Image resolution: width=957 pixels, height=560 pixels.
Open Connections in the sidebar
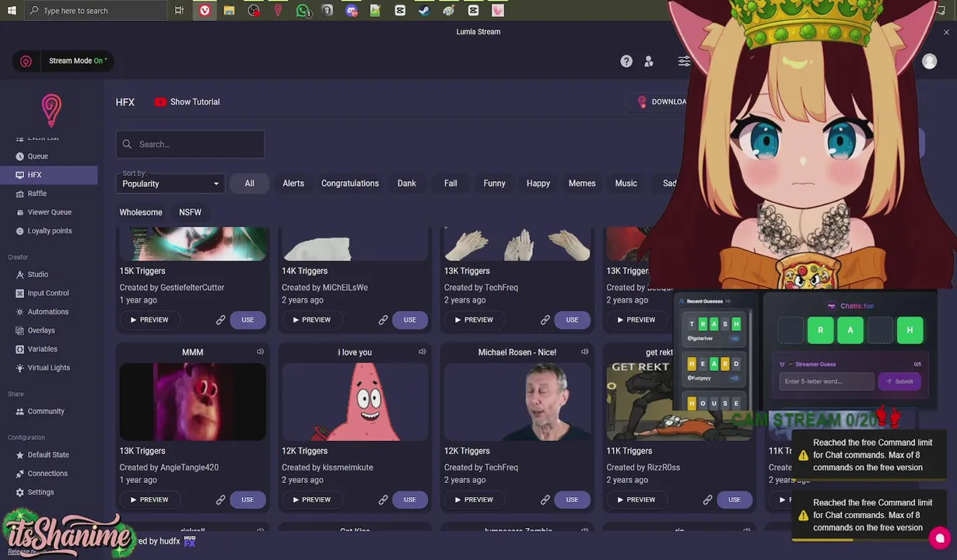(x=48, y=474)
